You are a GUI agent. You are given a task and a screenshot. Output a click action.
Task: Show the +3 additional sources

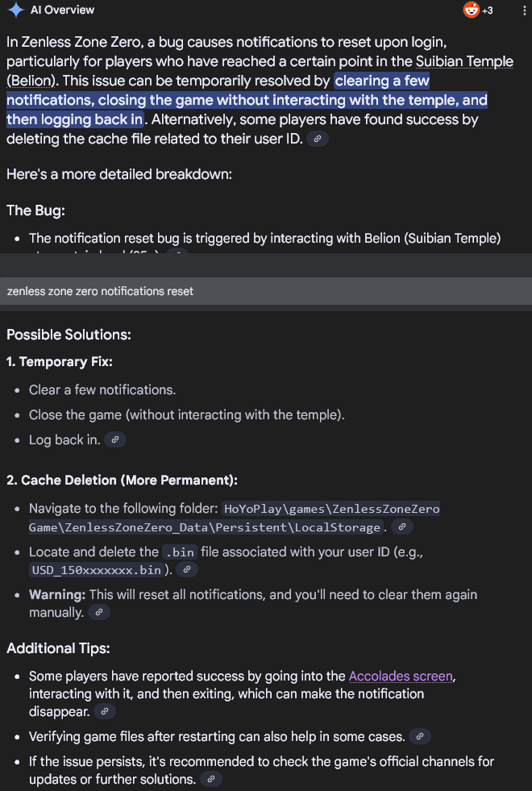pyautogui.click(x=488, y=10)
